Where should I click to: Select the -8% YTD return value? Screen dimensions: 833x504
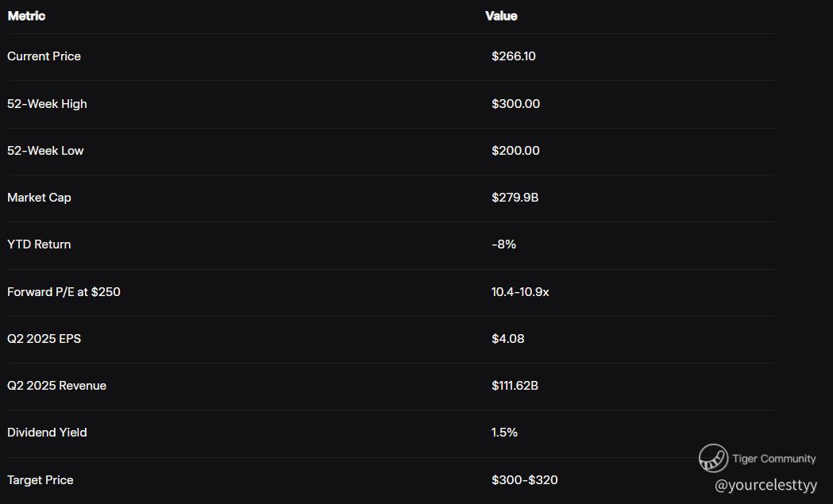tap(503, 244)
